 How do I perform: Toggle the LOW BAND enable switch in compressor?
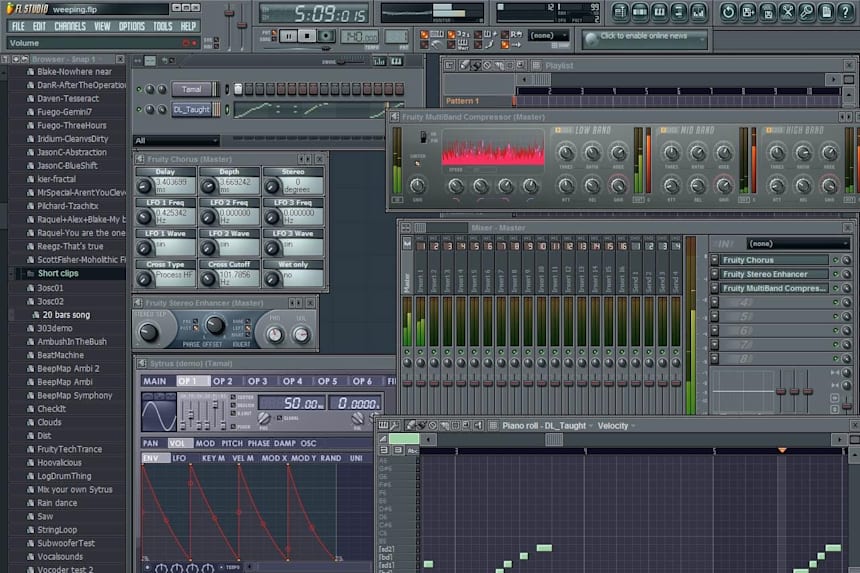[x=558, y=131]
